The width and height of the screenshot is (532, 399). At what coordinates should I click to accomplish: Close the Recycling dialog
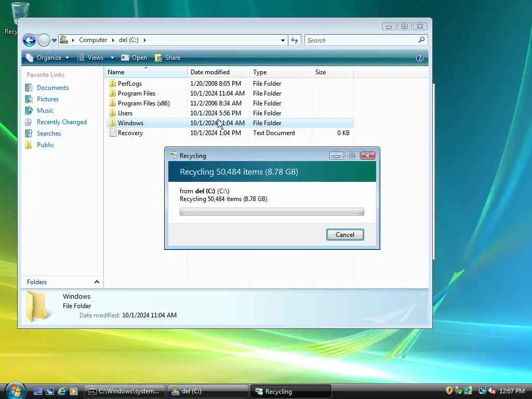tap(367, 156)
